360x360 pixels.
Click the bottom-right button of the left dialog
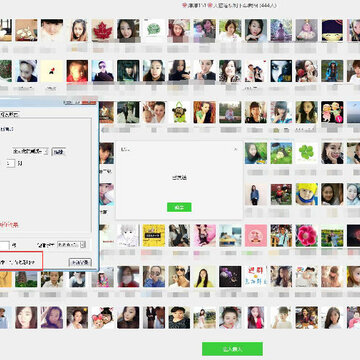coord(80,262)
